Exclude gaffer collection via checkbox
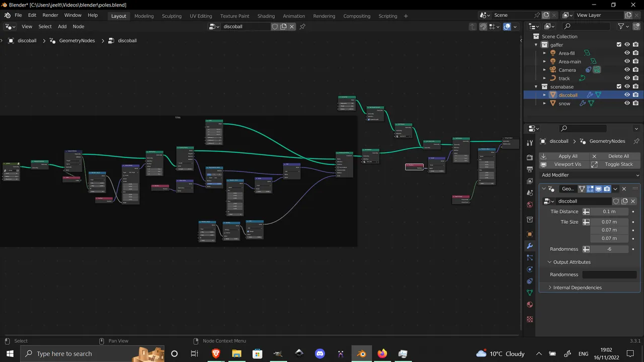The height and width of the screenshot is (362, 644). tap(619, 45)
